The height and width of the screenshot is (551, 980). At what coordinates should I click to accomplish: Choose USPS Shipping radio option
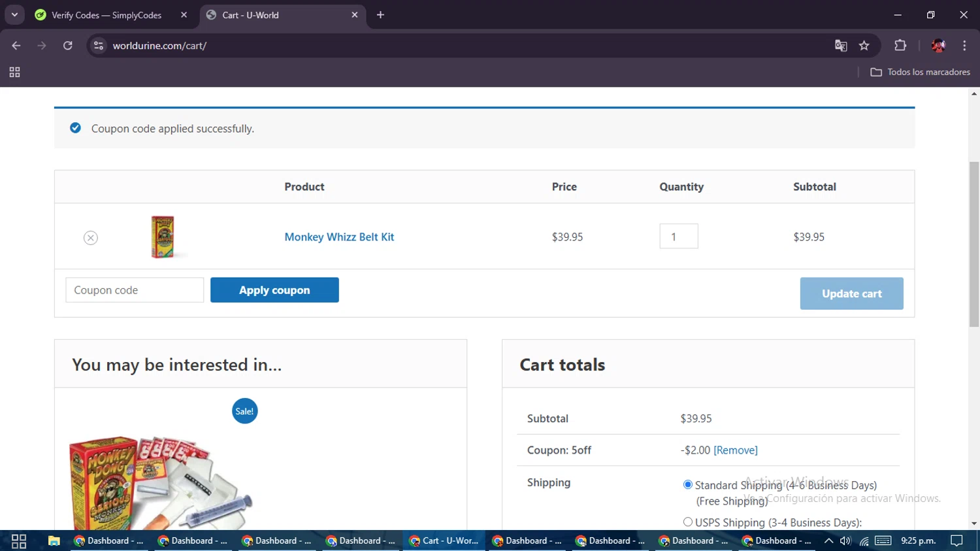pos(687,522)
